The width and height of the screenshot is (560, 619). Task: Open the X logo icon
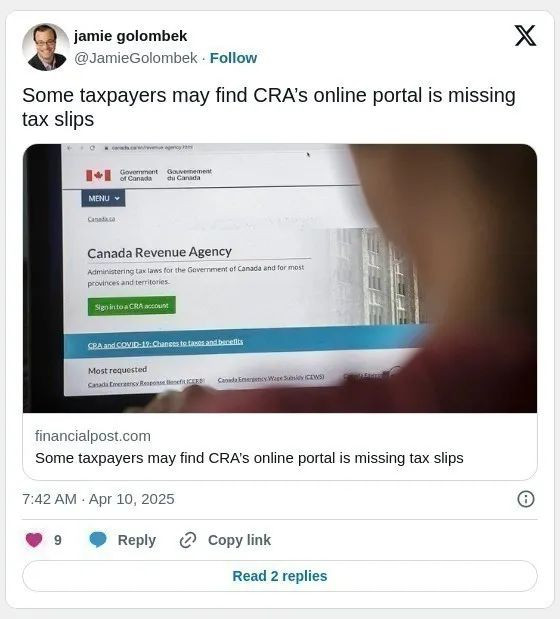[525, 36]
